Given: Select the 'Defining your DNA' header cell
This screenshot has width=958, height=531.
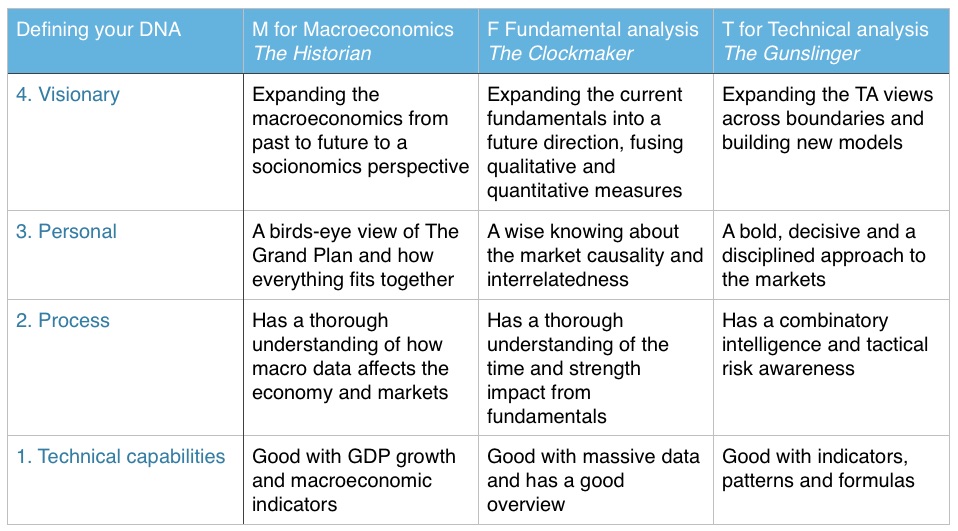Looking at the screenshot, I should pyautogui.click(x=125, y=41).
